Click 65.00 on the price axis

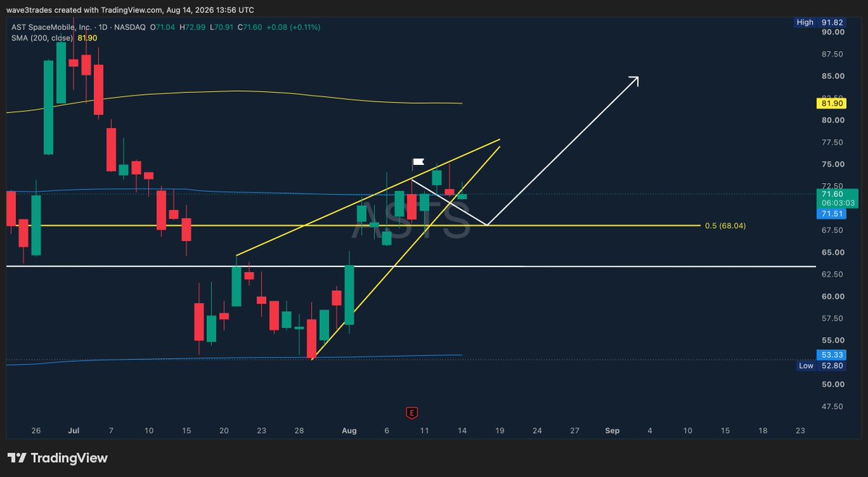coord(833,253)
